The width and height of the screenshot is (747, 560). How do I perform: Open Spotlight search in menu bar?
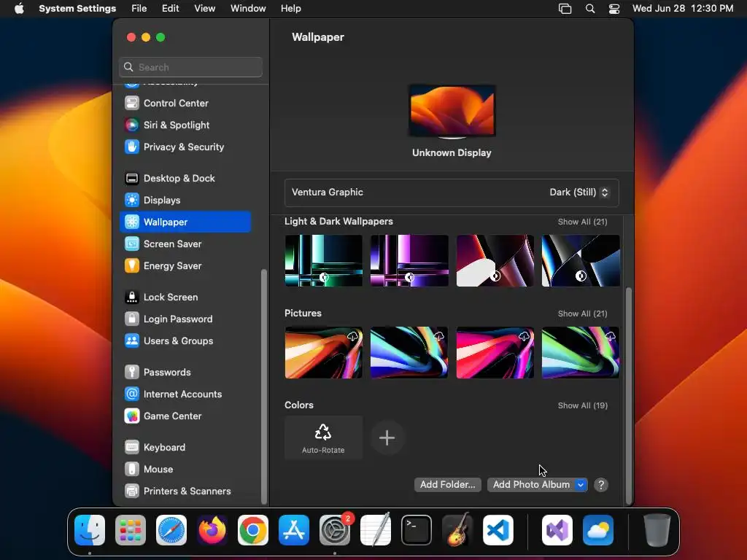click(x=589, y=9)
